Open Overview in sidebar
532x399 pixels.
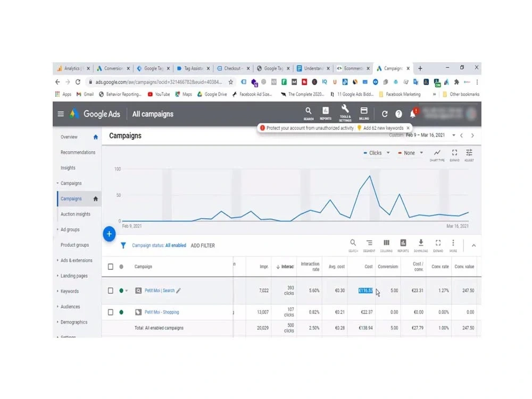pos(69,137)
